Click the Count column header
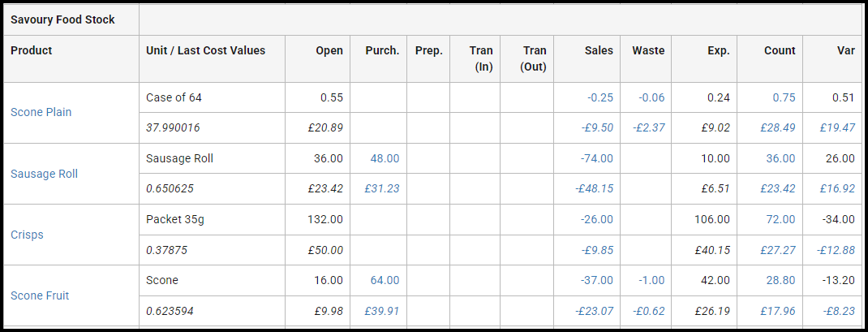Image resolution: width=868 pixels, height=332 pixels. 780,50
